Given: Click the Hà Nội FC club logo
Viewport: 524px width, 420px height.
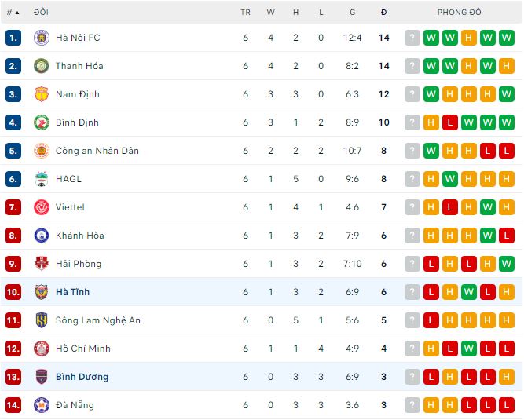Looking at the screenshot, I should pyautogui.click(x=42, y=38).
